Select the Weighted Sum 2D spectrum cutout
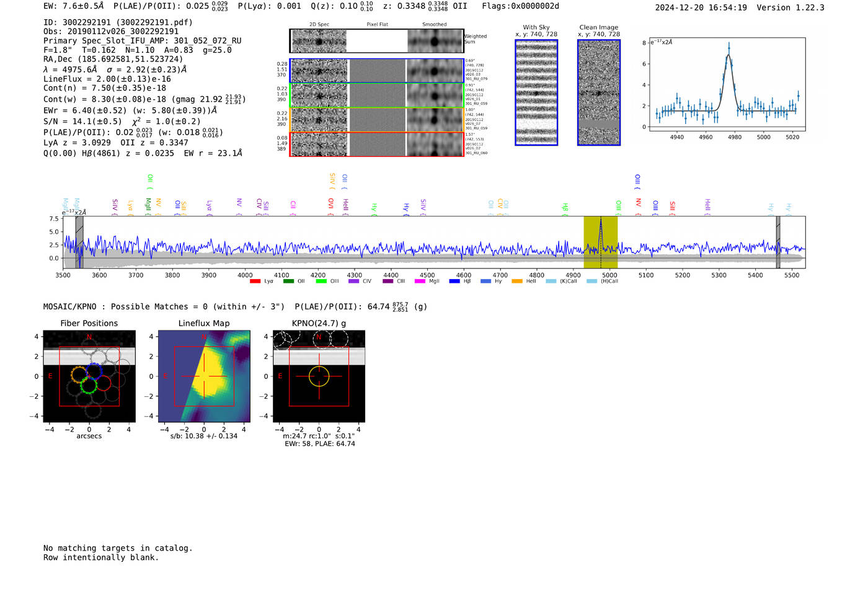Image resolution: width=868 pixels, height=591 pixels. pyautogui.click(x=377, y=41)
